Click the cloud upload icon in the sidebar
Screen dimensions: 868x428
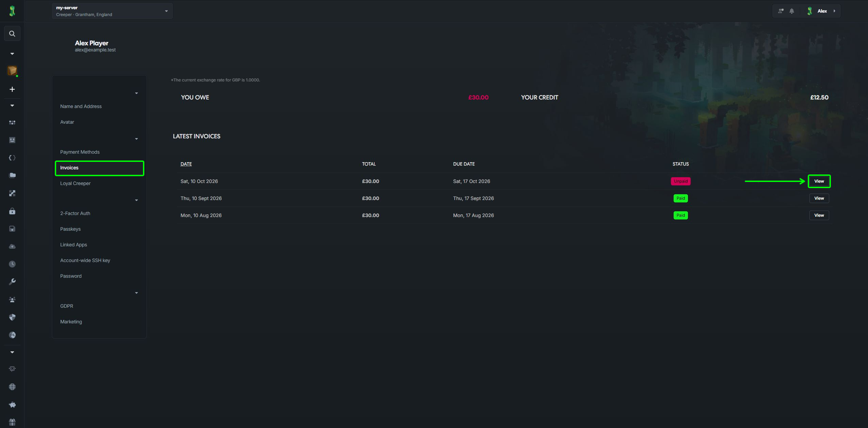coord(12,246)
